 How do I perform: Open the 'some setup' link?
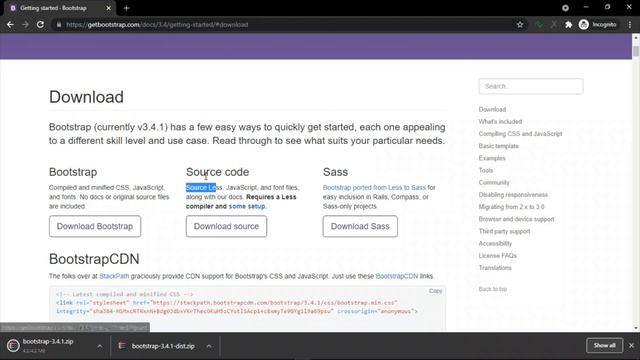point(247,206)
